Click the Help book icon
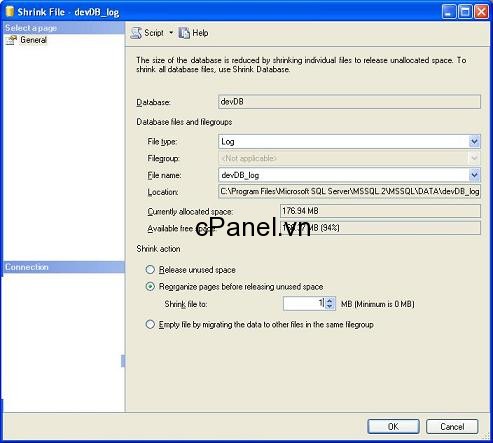Screen dimensions: 493x443 (184, 33)
